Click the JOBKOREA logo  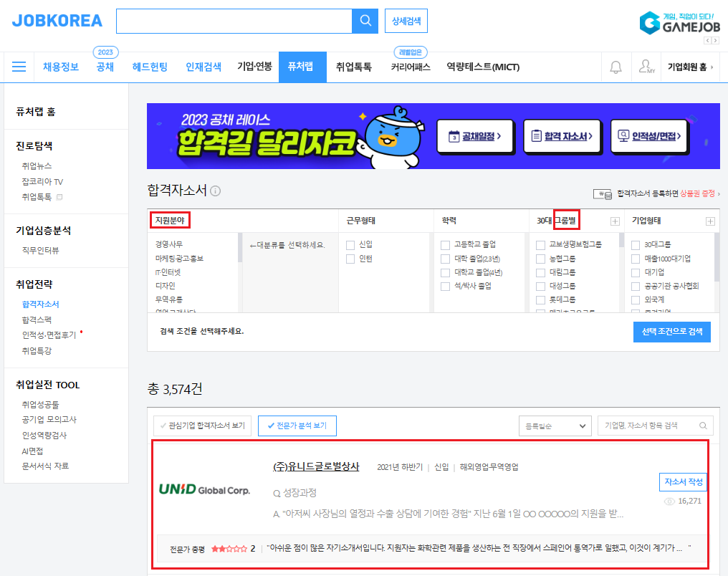pyautogui.click(x=57, y=21)
